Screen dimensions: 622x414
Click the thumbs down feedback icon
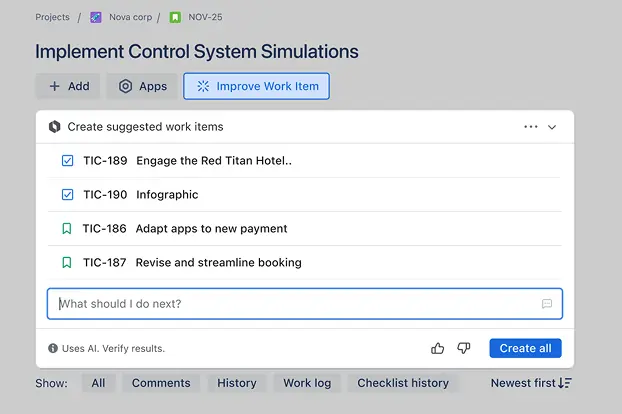463,348
